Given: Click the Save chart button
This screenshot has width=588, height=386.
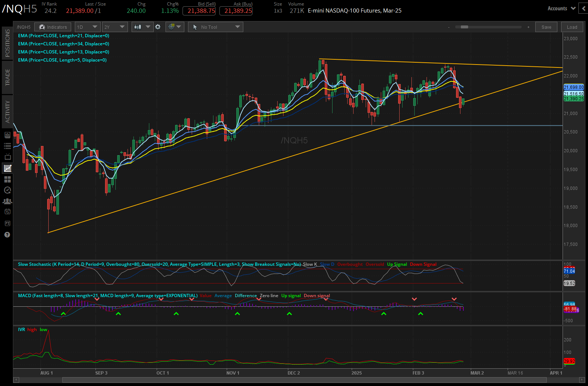Looking at the screenshot, I should pos(546,27).
